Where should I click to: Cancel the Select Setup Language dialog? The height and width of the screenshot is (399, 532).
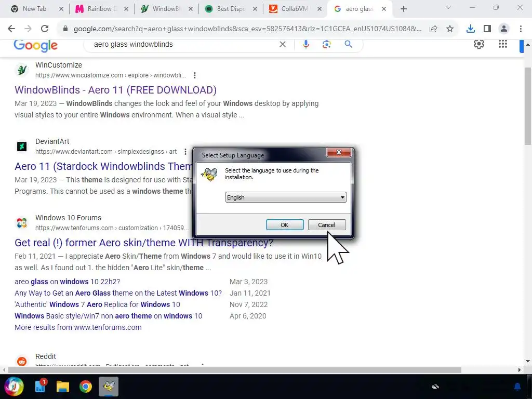(x=326, y=224)
